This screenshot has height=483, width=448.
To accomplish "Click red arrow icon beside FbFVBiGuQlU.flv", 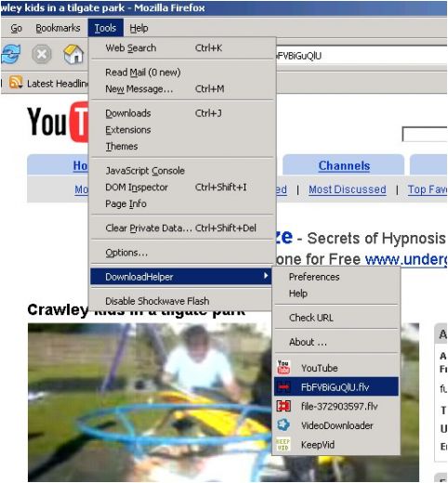I will click(x=283, y=386).
